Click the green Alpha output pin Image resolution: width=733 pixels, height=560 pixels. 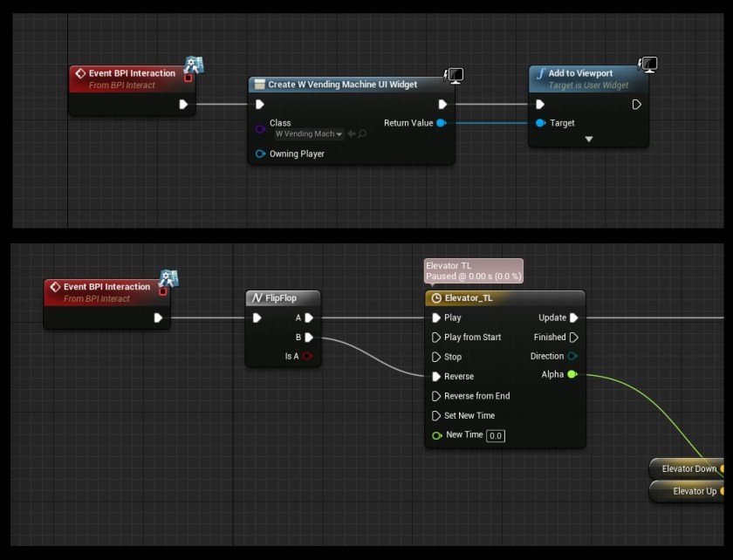(572, 375)
